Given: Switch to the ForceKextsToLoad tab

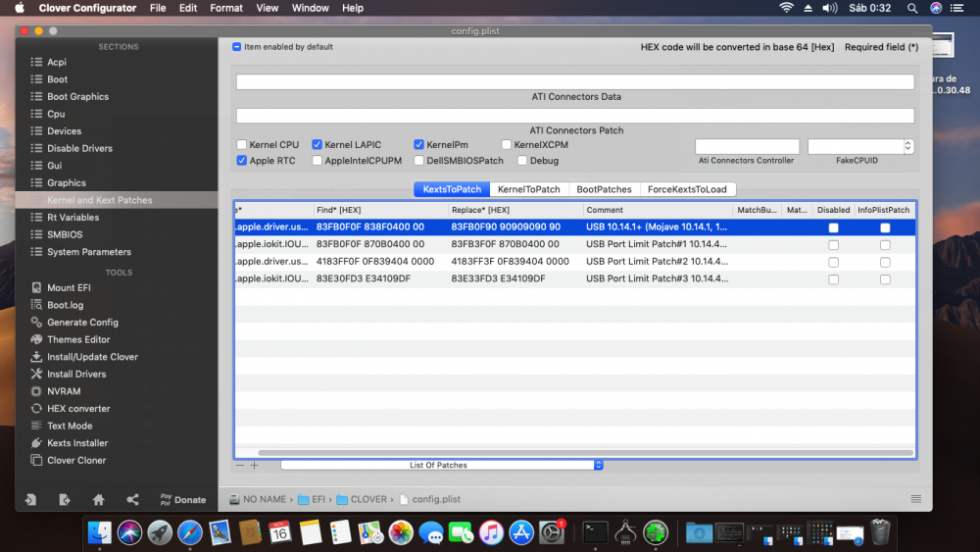Looking at the screenshot, I should click(x=687, y=189).
